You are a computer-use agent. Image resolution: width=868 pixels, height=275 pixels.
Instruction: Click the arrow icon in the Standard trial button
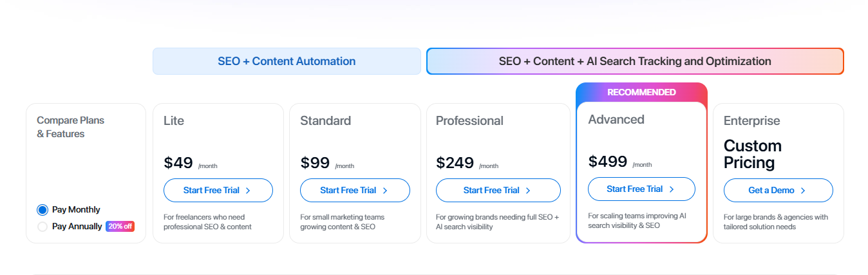(x=385, y=191)
